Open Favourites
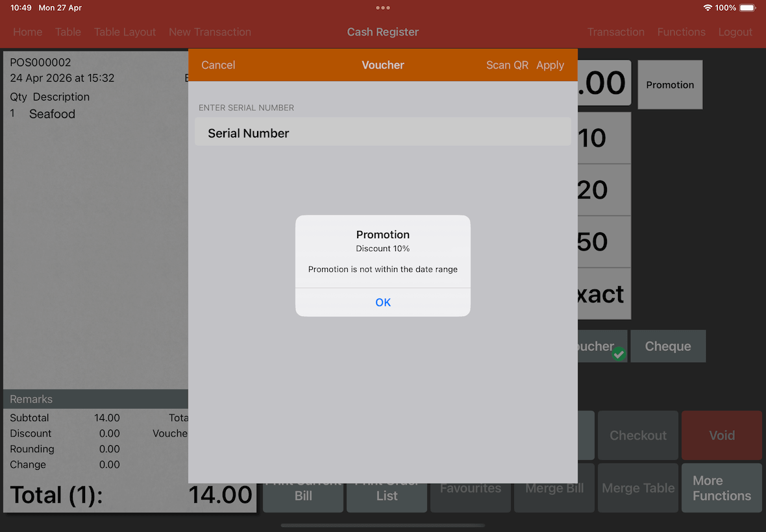Image resolution: width=766 pixels, height=532 pixels. click(471, 497)
